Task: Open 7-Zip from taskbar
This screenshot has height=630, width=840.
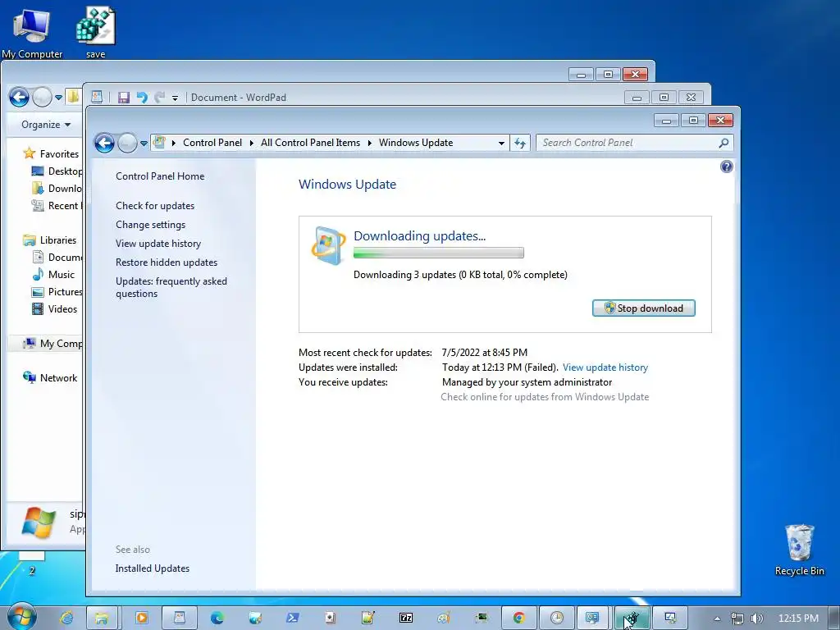Action: [406, 618]
